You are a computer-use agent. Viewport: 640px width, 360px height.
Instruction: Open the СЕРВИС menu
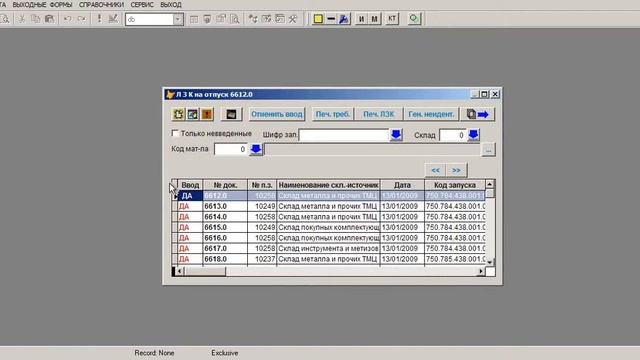coord(142,5)
